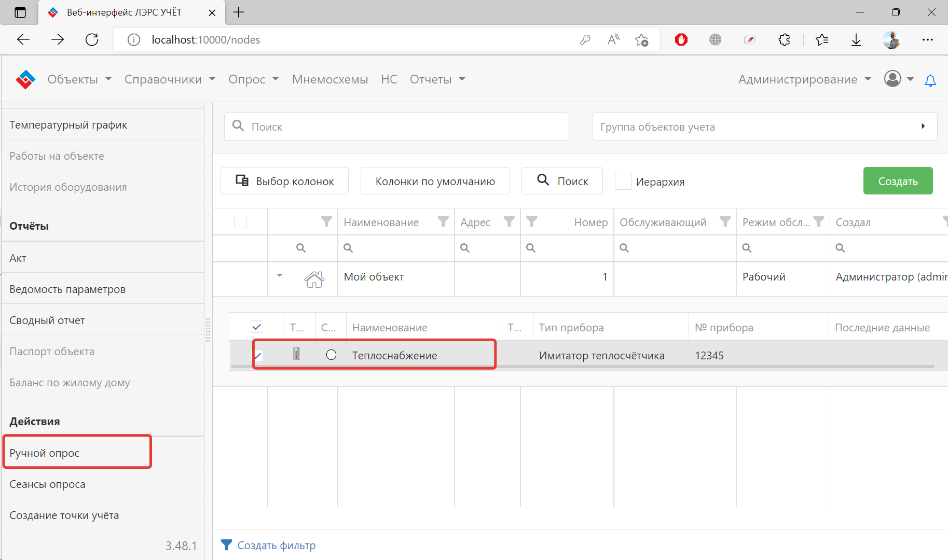Click thermometer icon in Теплоснабжение row

296,354
